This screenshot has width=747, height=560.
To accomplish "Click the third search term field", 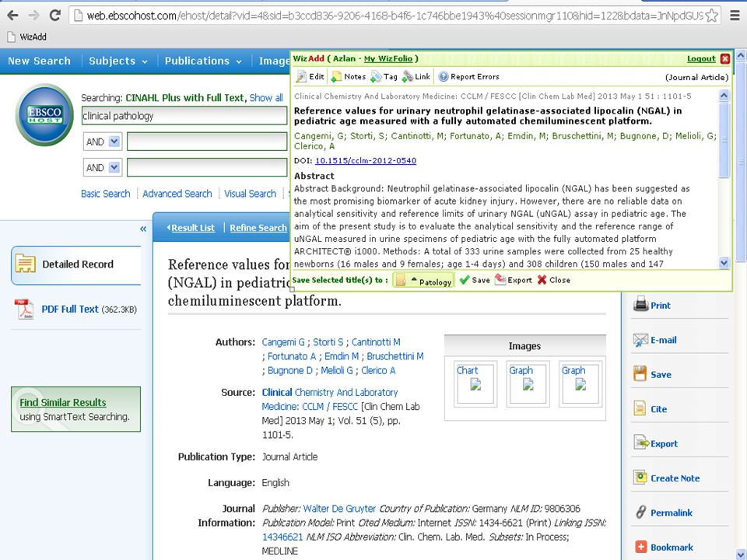I will [207, 167].
